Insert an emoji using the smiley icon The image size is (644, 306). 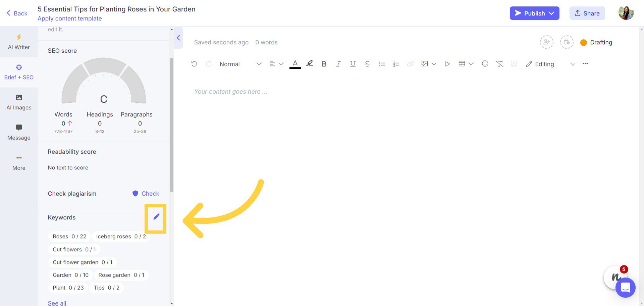click(x=485, y=64)
